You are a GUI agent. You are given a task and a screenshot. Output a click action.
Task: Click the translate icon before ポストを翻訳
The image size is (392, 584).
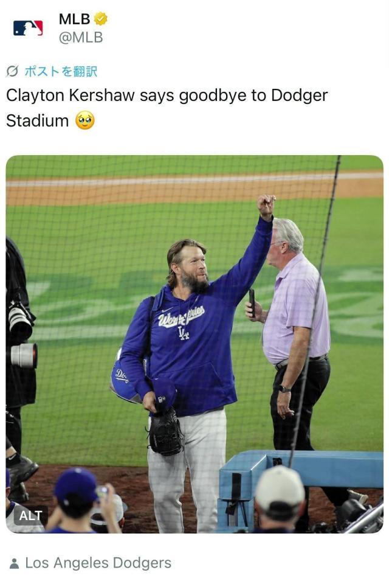tap(12, 71)
